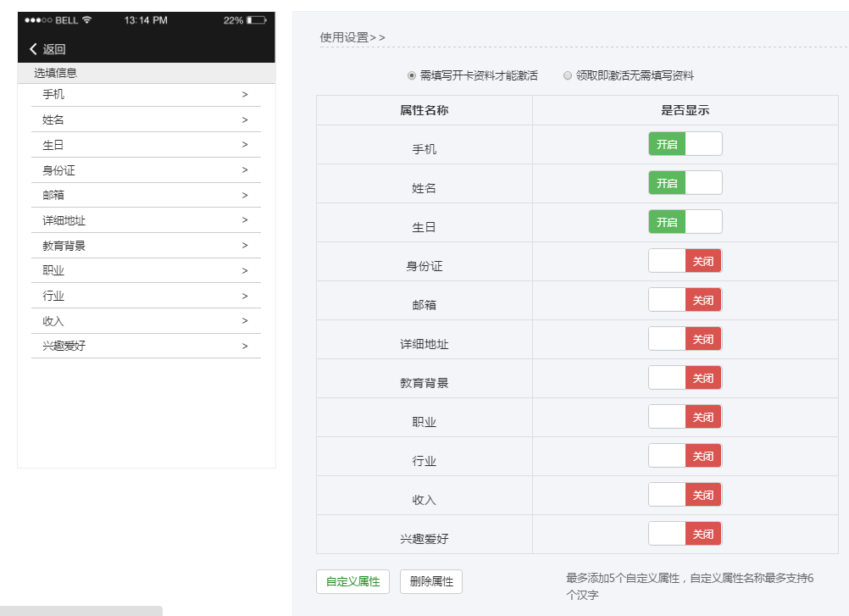Tap the 22% battery percentage text
Screen dimensions: 849x616
pyautogui.click(x=233, y=20)
